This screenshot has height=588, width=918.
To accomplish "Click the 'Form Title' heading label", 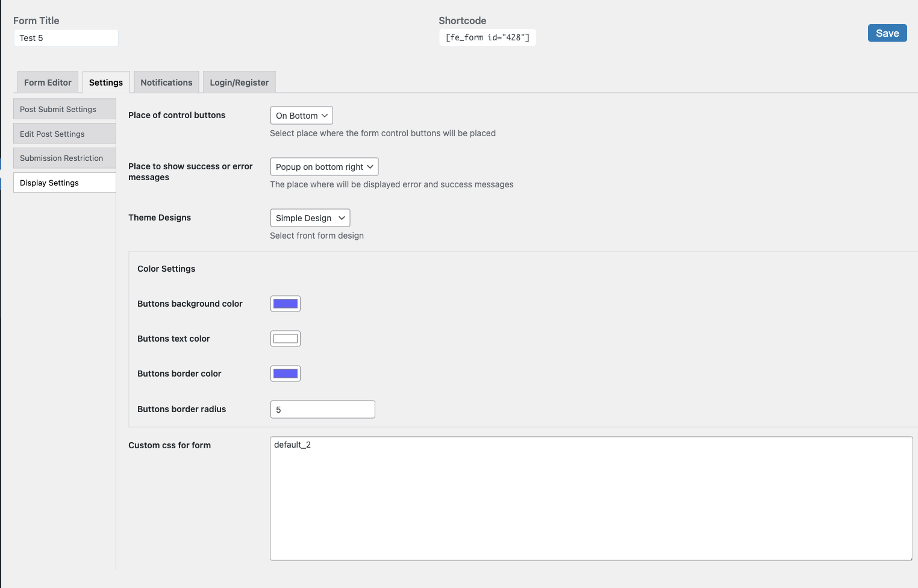I will [x=36, y=20].
